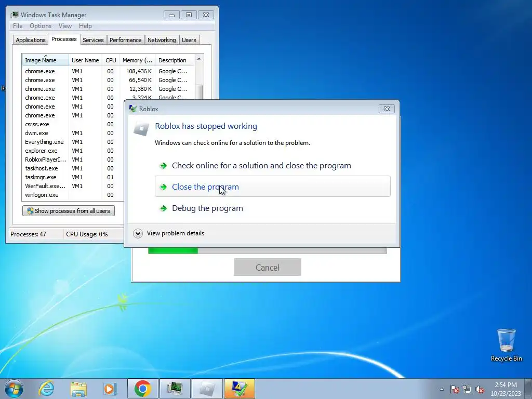The image size is (532, 399).
Task: Minimize the Task Manager window
Action: [171, 15]
